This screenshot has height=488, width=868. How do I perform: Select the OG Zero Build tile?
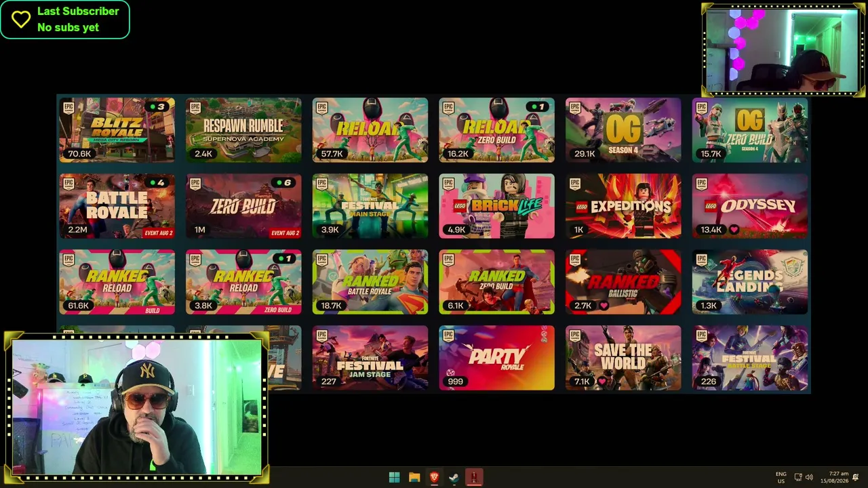pos(750,130)
